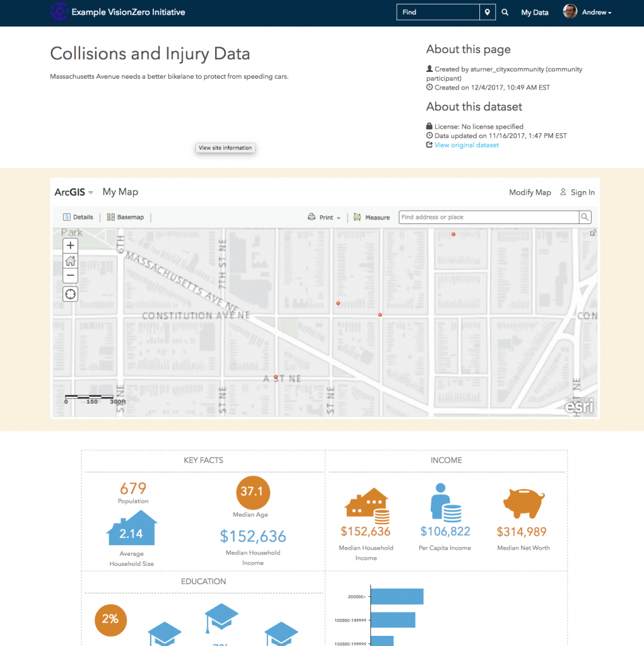
Task: Select the Measure tool on the map toolbar
Action: tap(372, 217)
